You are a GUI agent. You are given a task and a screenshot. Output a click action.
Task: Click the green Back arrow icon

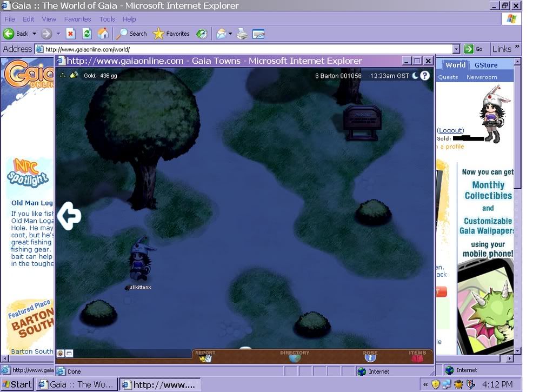click(x=9, y=34)
